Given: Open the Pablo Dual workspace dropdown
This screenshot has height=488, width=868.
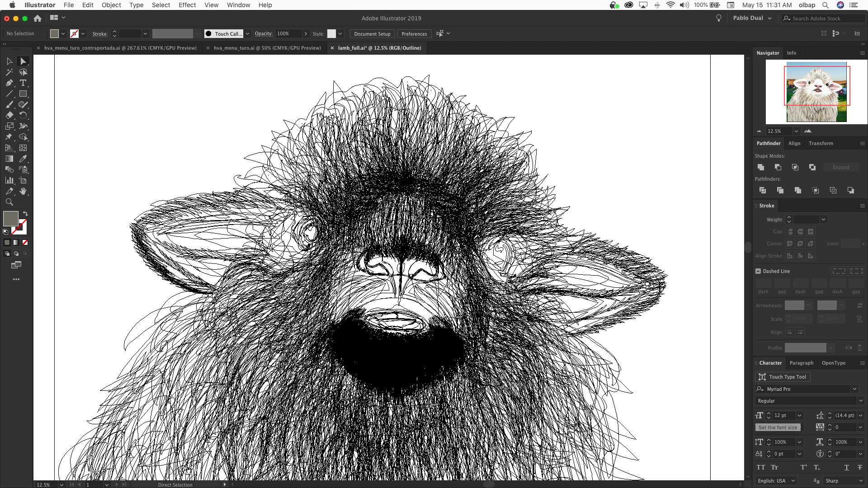Looking at the screenshot, I should click(x=752, y=18).
